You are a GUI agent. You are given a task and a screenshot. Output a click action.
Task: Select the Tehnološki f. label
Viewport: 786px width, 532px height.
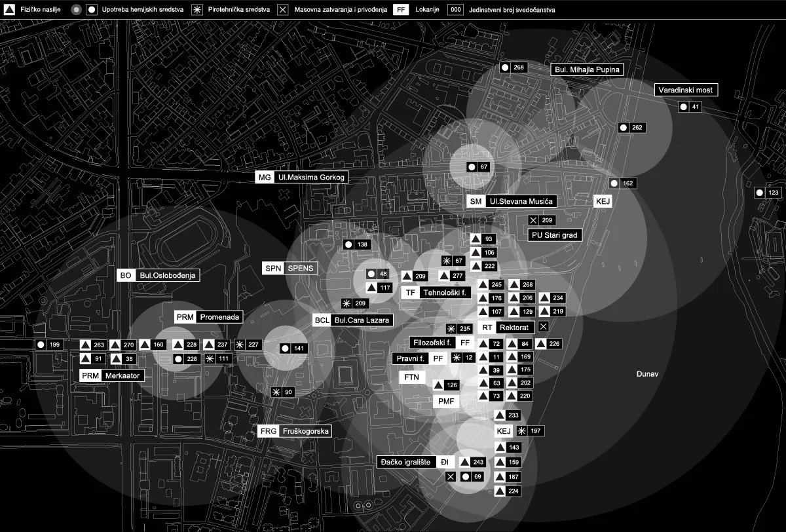445,293
